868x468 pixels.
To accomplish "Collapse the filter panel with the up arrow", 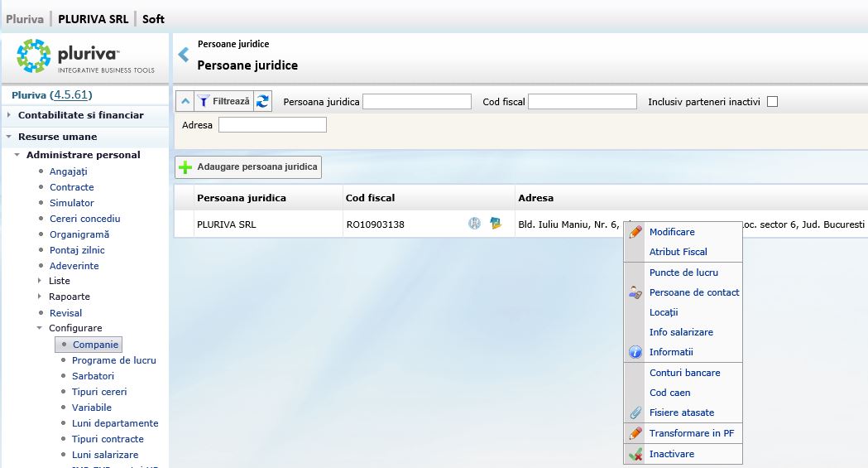I will 185,101.
